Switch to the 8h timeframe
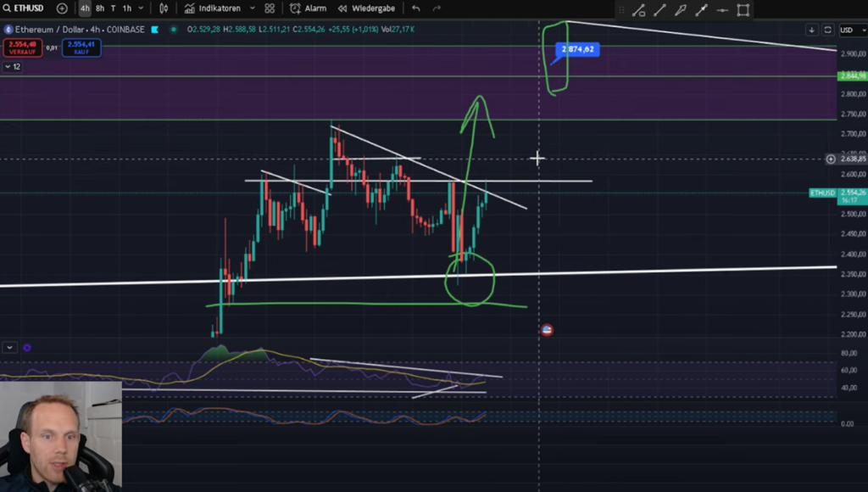Viewport: 868px width, 492px height. click(x=100, y=8)
